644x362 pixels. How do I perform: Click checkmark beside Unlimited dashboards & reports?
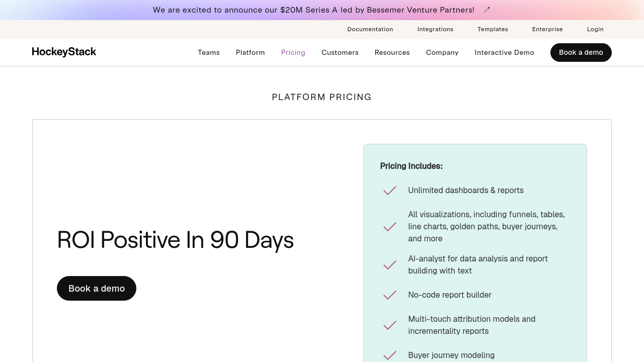click(x=390, y=191)
